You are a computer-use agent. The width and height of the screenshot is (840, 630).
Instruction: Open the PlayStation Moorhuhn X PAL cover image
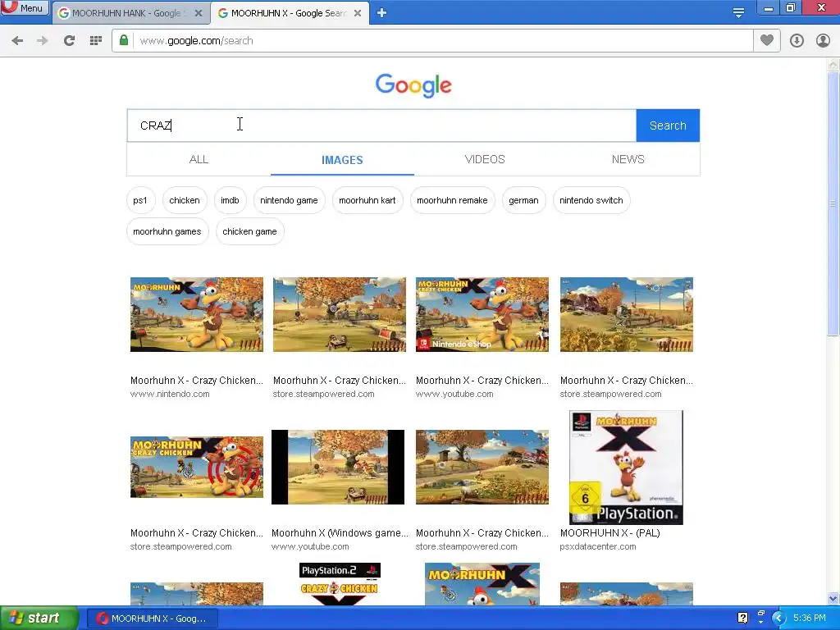tap(626, 468)
